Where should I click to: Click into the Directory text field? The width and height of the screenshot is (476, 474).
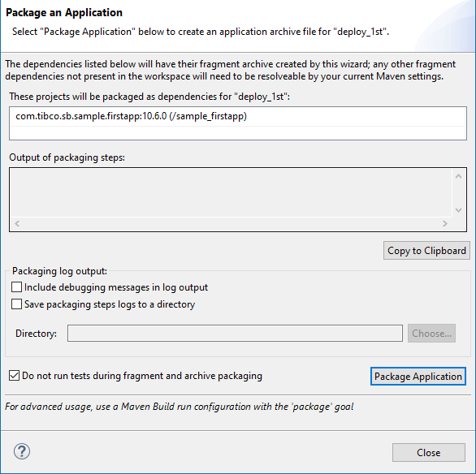tap(235, 334)
